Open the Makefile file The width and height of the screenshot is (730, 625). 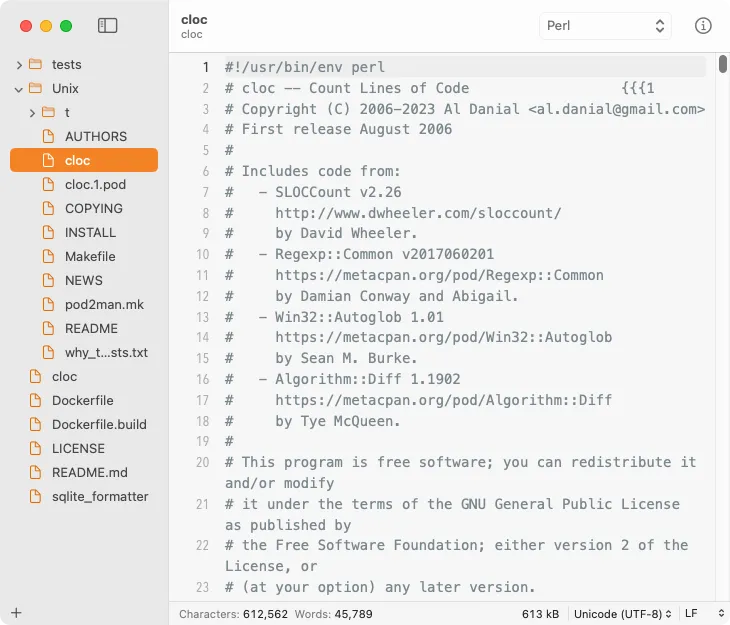click(84, 256)
